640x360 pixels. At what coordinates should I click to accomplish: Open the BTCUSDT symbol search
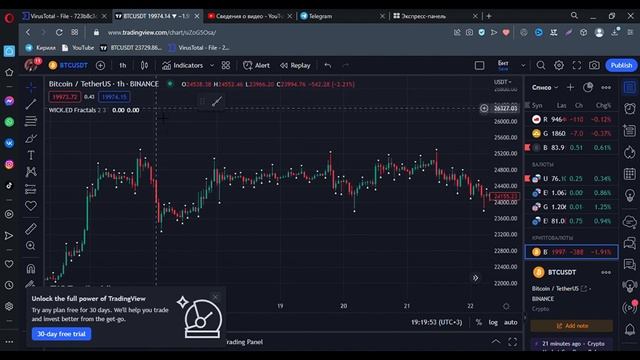pos(68,65)
